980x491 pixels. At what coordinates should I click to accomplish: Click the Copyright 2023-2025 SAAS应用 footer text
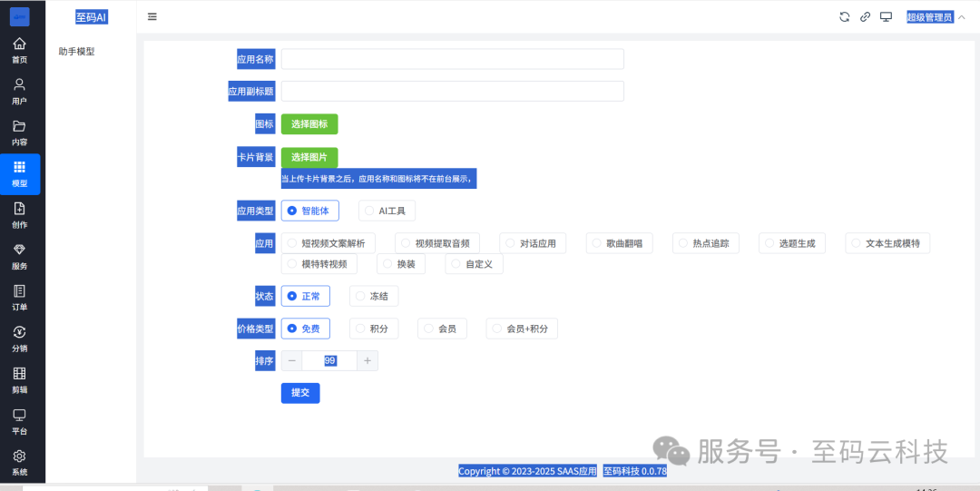click(x=527, y=471)
